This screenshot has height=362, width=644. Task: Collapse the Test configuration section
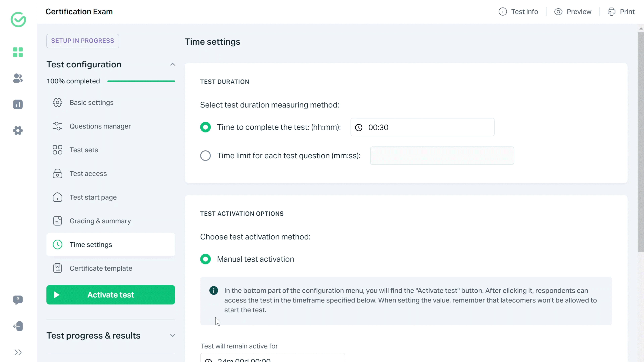(173, 64)
